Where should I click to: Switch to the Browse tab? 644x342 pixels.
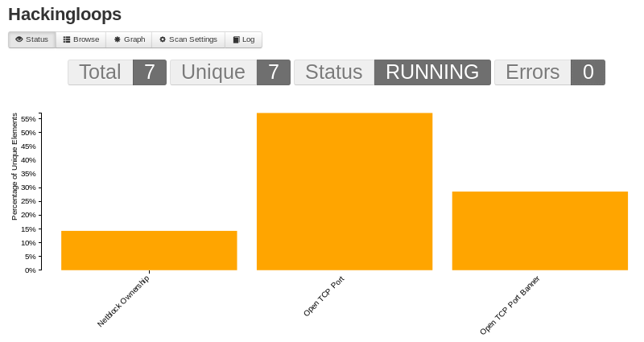pyautogui.click(x=85, y=39)
